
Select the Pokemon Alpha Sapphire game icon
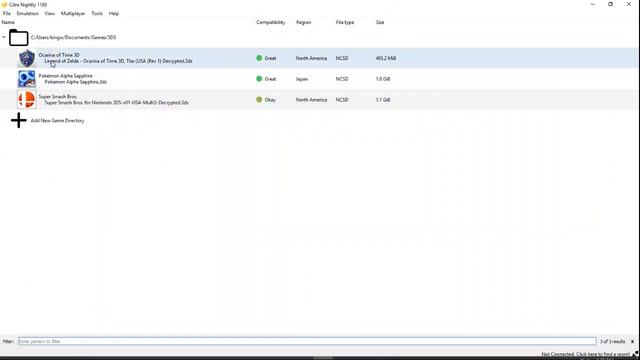[x=27, y=79]
